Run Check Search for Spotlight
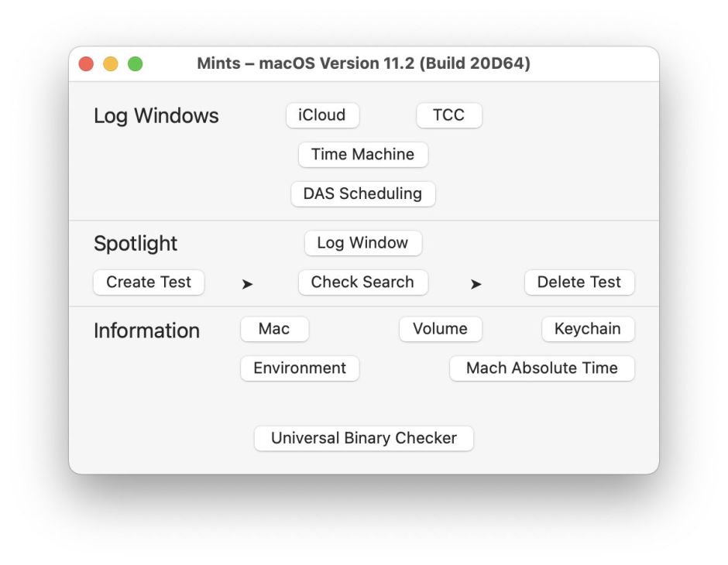728x565 pixels. 362,282
